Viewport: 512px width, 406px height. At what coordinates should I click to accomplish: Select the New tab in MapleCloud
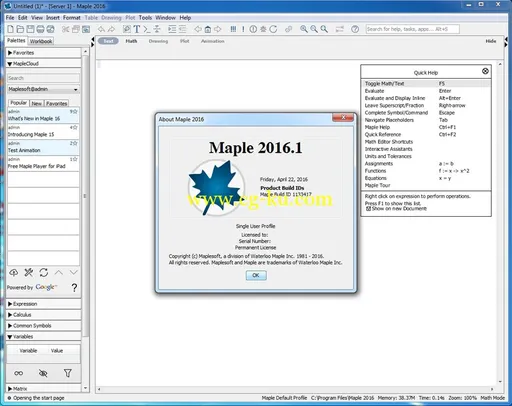37,103
